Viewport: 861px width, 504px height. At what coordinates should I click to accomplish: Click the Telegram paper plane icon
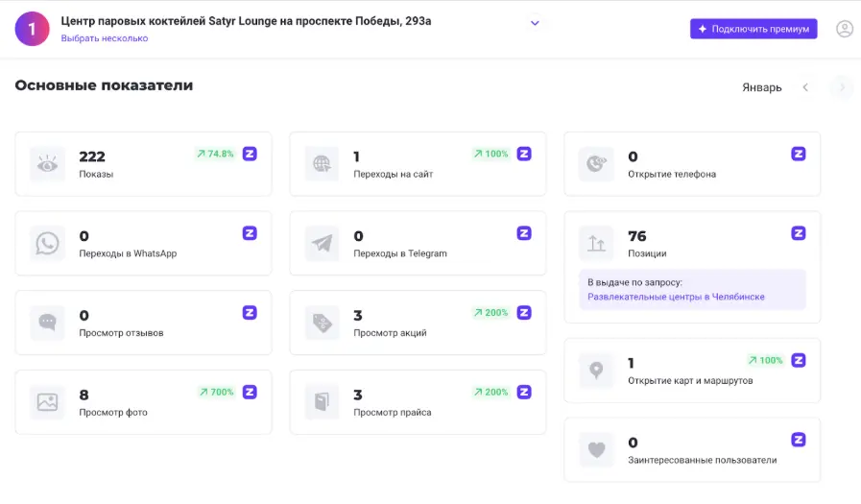tap(322, 244)
